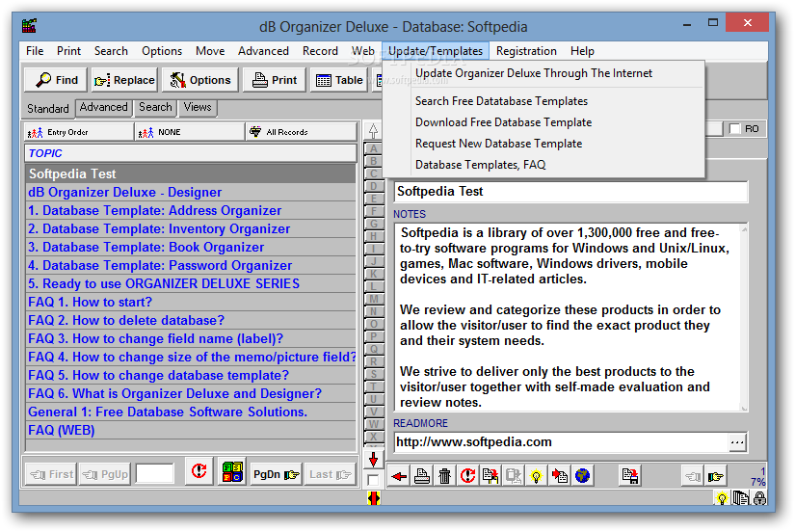This screenshot has width=795, height=532.
Task: Jump to letter P in alphabet bar
Action: click(374, 336)
